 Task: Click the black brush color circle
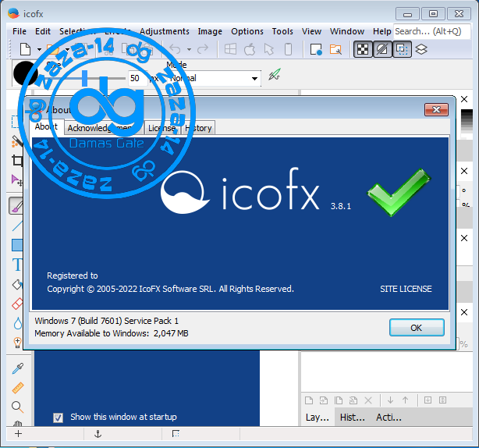(24, 73)
